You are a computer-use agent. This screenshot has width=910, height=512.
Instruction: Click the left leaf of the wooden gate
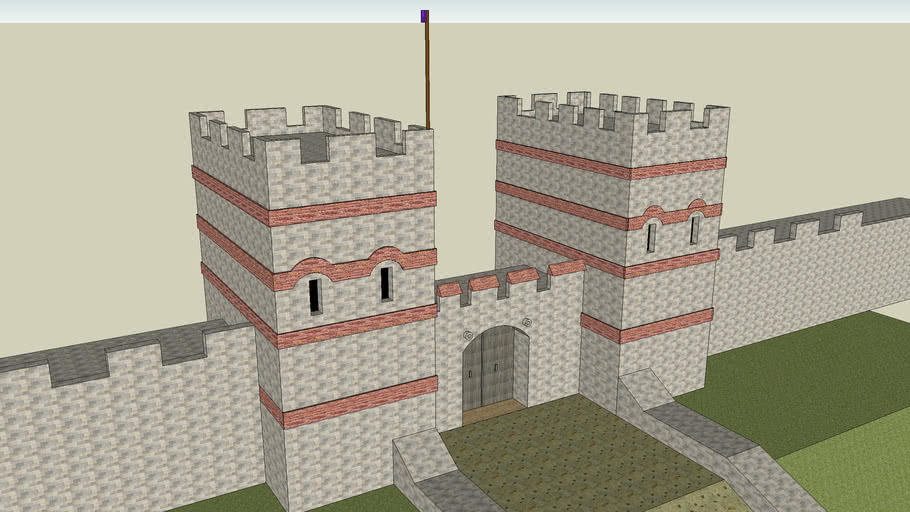(473, 370)
